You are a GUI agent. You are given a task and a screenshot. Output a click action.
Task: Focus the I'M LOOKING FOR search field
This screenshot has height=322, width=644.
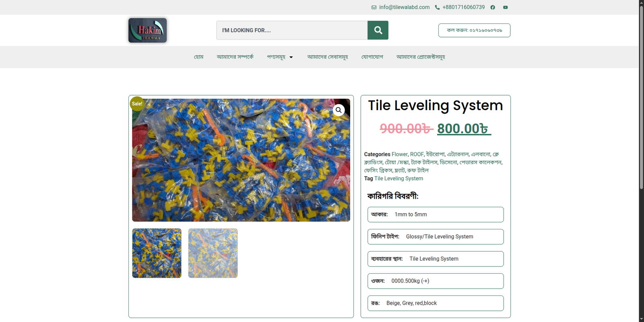(x=292, y=30)
